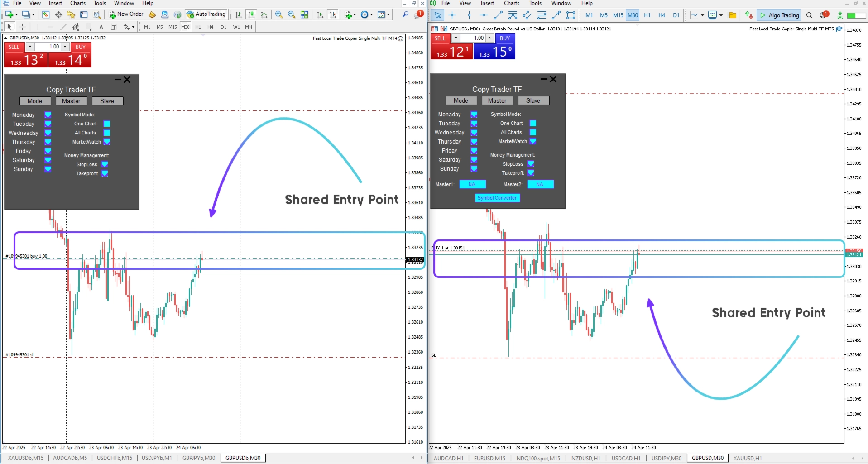The width and height of the screenshot is (868, 464).
Task: Click the Zoom Out icon in MT4 toolbar
Action: tap(292, 14)
